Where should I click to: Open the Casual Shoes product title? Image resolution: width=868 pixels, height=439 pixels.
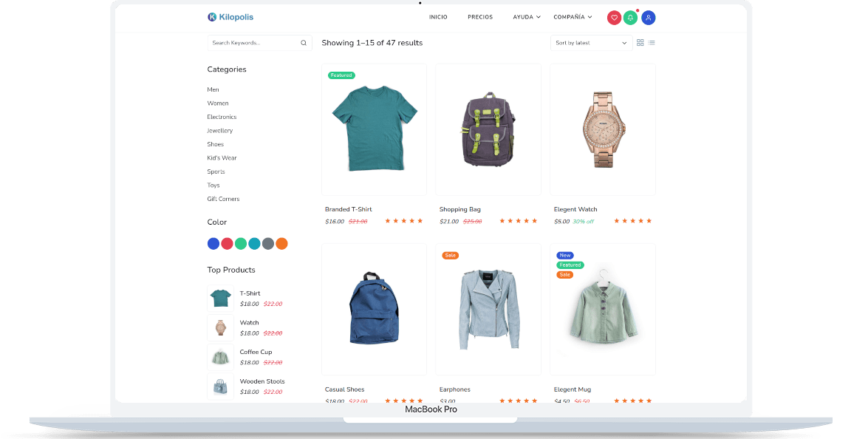344,389
